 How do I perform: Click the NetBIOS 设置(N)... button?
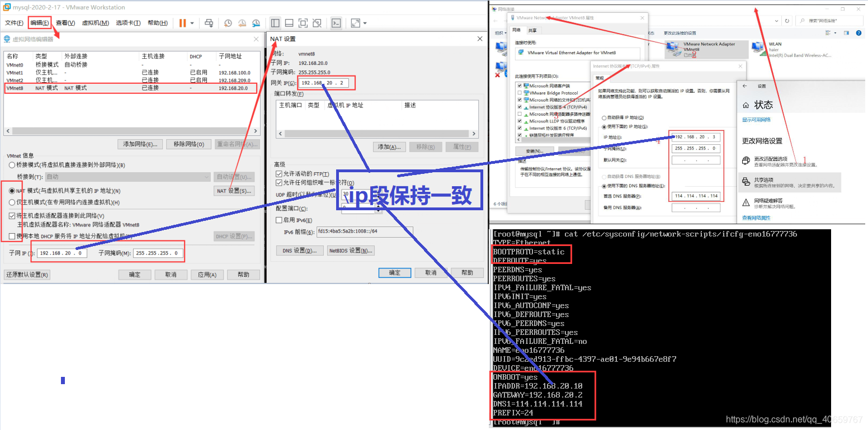pos(351,251)
